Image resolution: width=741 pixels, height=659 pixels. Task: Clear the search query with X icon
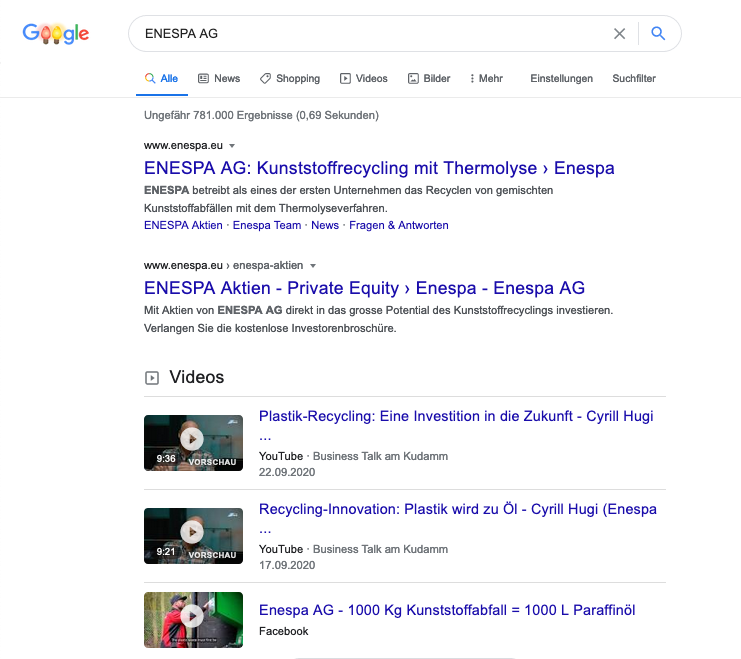click(619, 34)
